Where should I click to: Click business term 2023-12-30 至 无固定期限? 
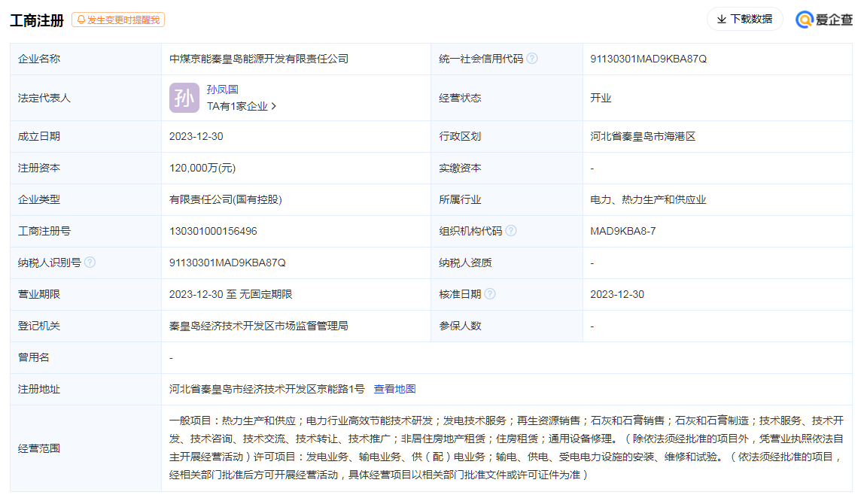point(231,295)
